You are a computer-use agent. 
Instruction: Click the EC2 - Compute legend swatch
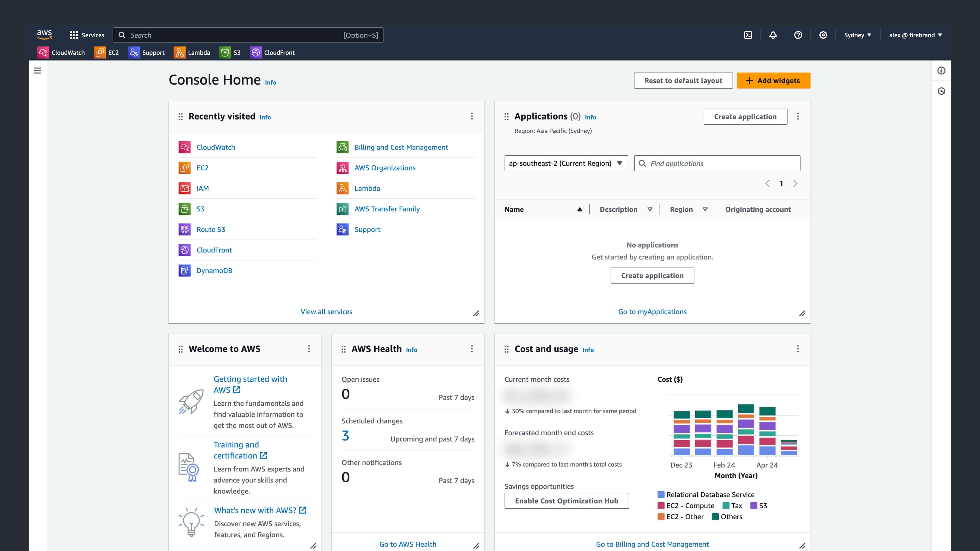tap(661, 505)
